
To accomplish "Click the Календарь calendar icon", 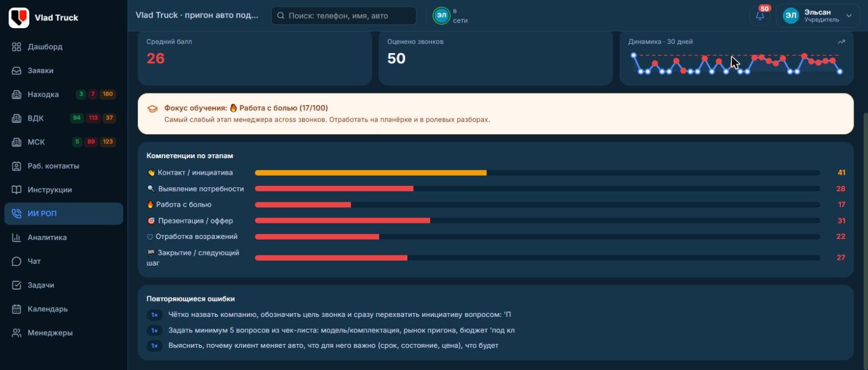I will 17,309.
